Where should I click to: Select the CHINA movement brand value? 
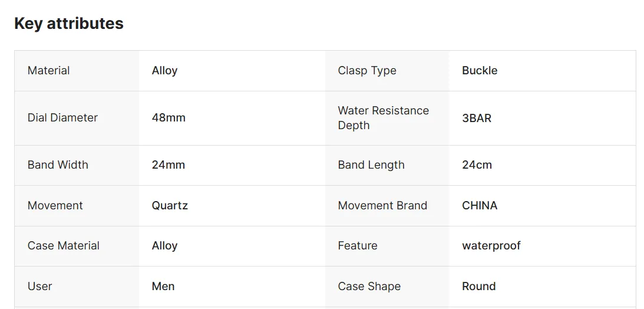point(480,206)
